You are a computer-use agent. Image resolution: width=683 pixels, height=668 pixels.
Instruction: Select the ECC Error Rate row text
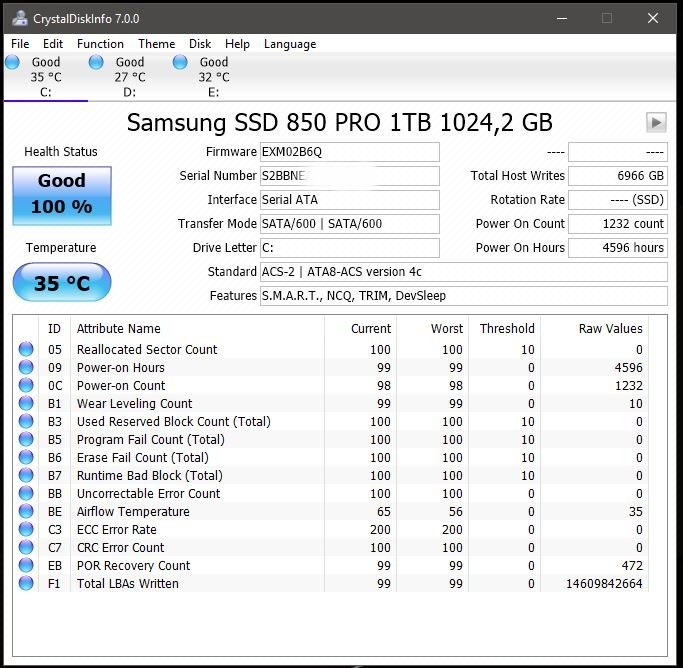pyautogui.click(x=116, y=530)
